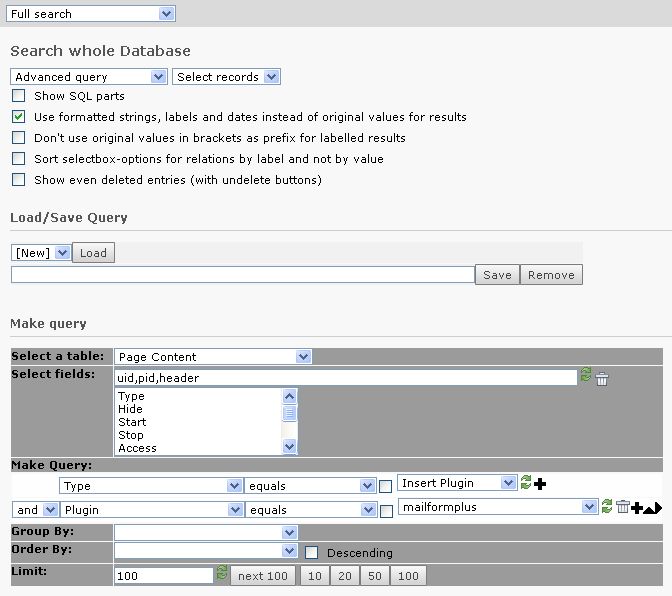
Task: Focus the query name text field
Action: (243, 275)
